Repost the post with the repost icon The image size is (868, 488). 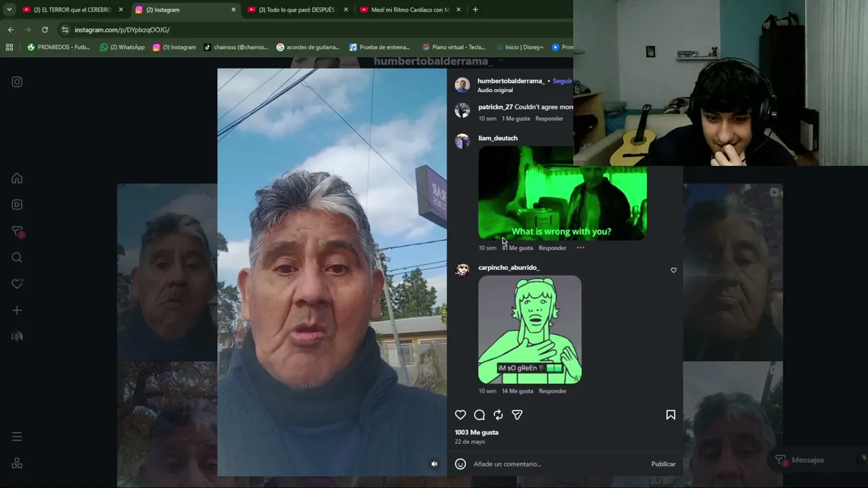[498, 415]
